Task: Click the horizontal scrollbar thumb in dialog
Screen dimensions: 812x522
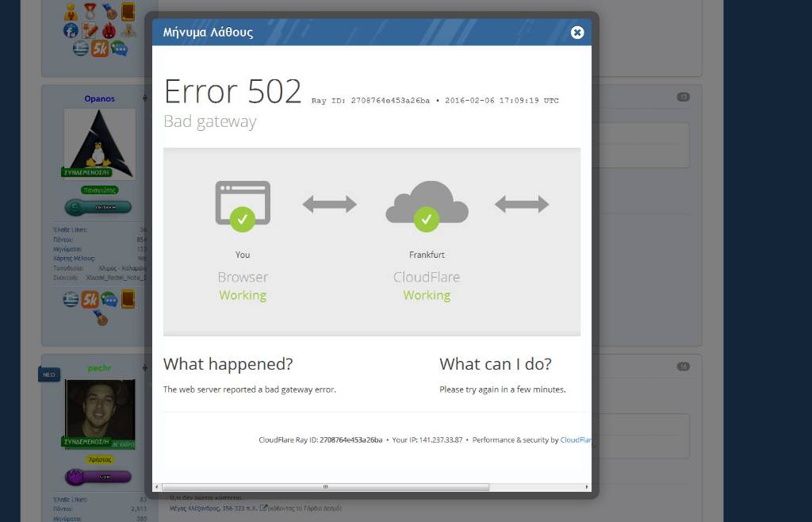Action: tap(325, 487)
